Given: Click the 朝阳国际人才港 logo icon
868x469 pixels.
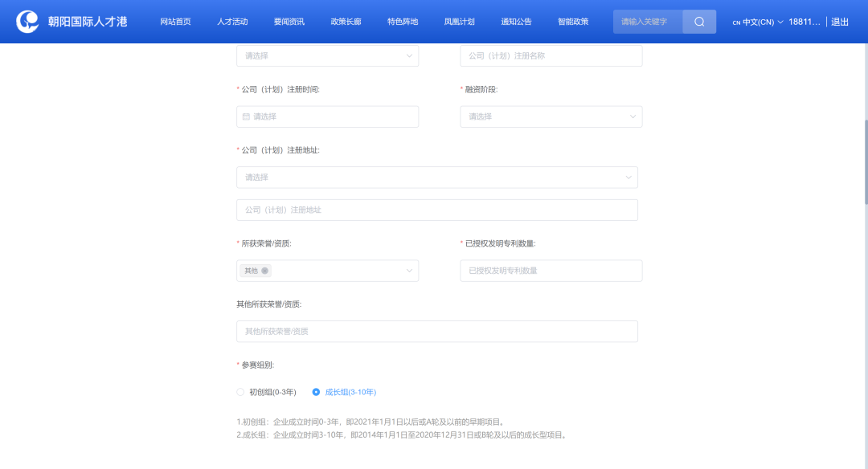Looking at the screenshot, I should pyautogui.click(x=28, y=22).
